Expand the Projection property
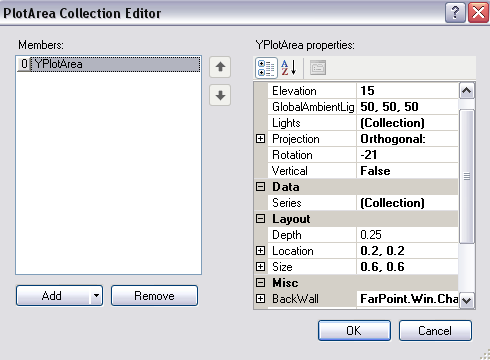 260,139
